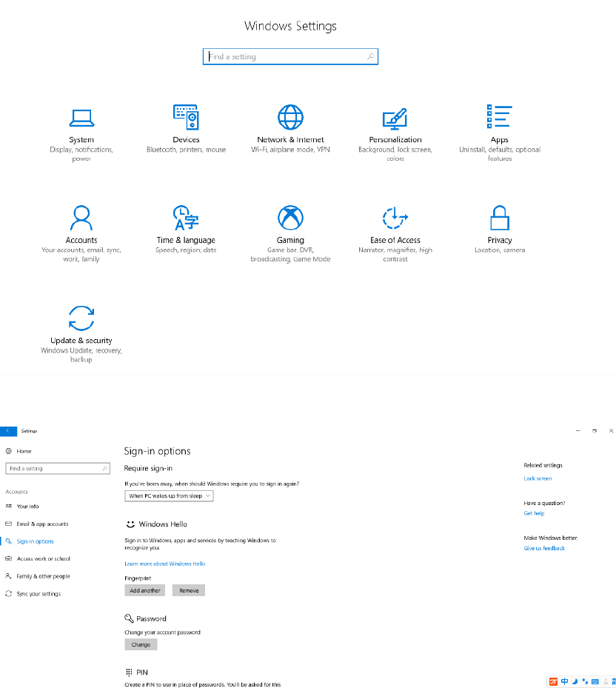This screenshot has height=688, width=616.
Task: Minimize the Settings window
Action: [x=577, y=431]
